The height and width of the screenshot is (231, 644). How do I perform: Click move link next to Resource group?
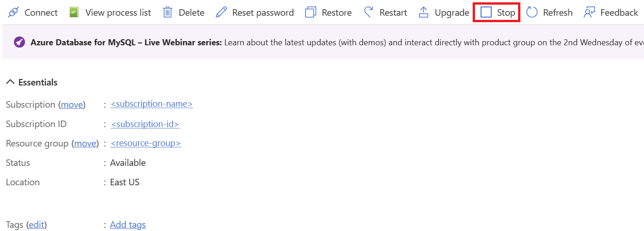click(85, 144)
